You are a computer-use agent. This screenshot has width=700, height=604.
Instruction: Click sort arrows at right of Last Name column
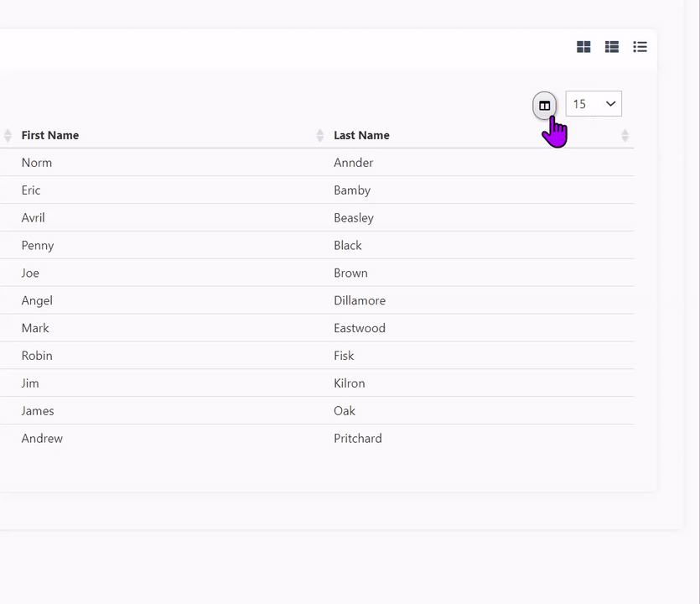coord(625,135)
